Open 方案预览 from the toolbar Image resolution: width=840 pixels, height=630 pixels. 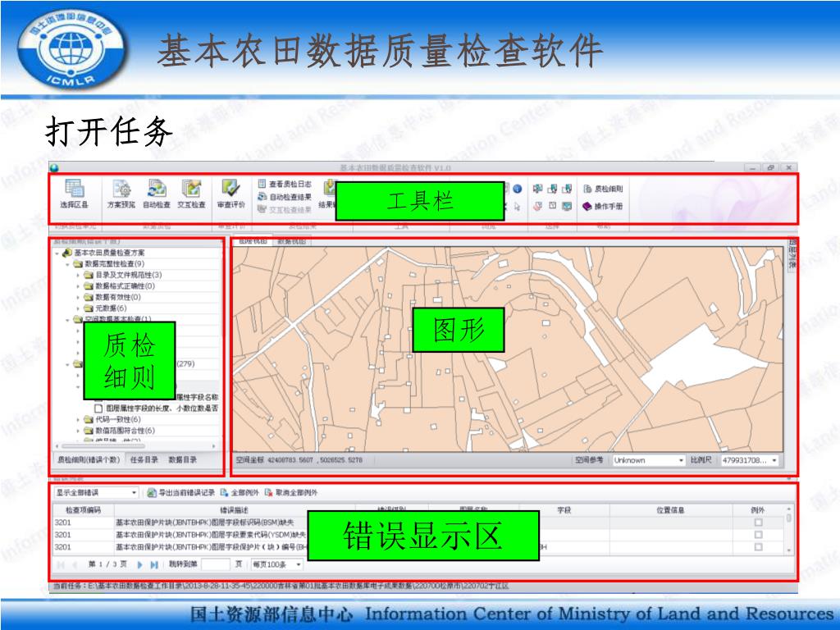(x=121, y=194)
